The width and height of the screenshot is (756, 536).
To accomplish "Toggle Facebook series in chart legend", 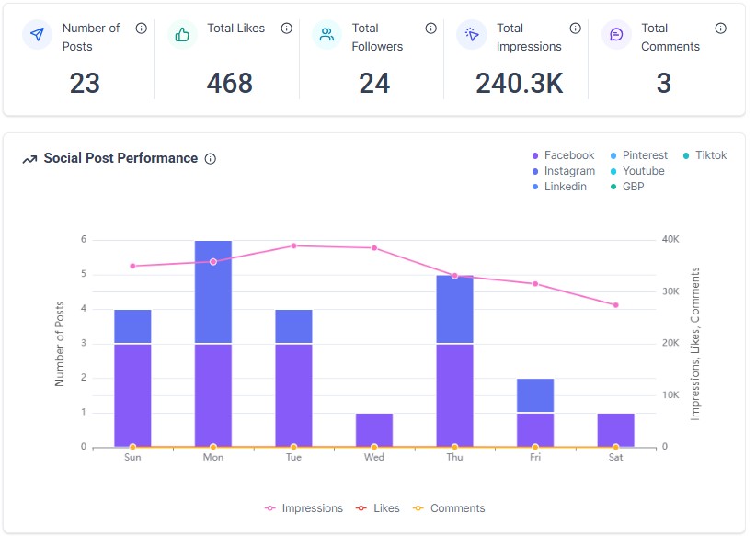I will tap(563, 155).
